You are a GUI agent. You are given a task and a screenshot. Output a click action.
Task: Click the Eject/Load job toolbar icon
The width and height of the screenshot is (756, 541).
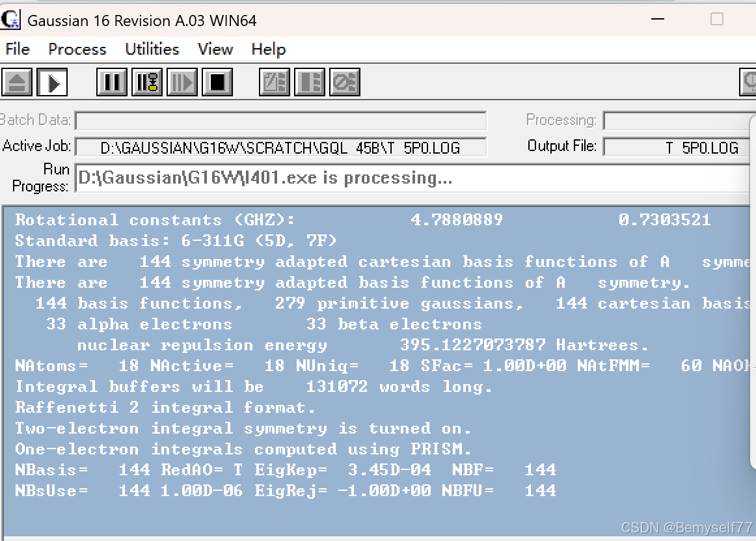[x=17, y=83]
